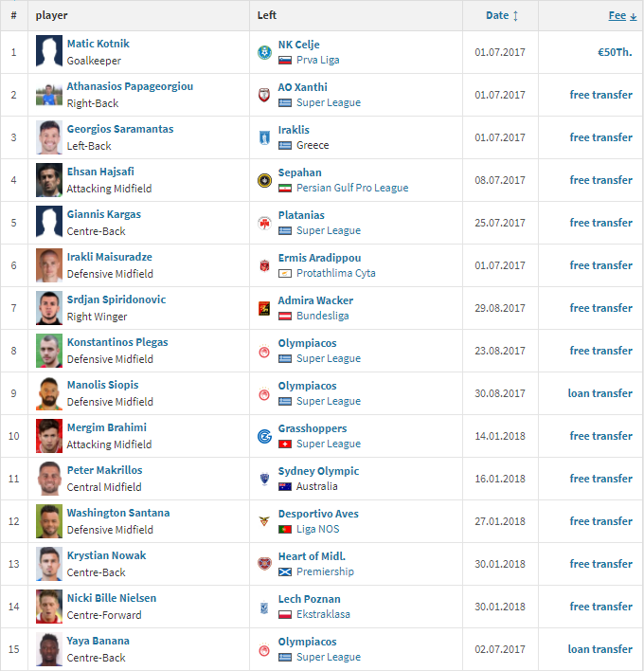Click the Australian flag under Sydney Olympic
The width and height of the screenshot is (644, 671).
(285, 486)
